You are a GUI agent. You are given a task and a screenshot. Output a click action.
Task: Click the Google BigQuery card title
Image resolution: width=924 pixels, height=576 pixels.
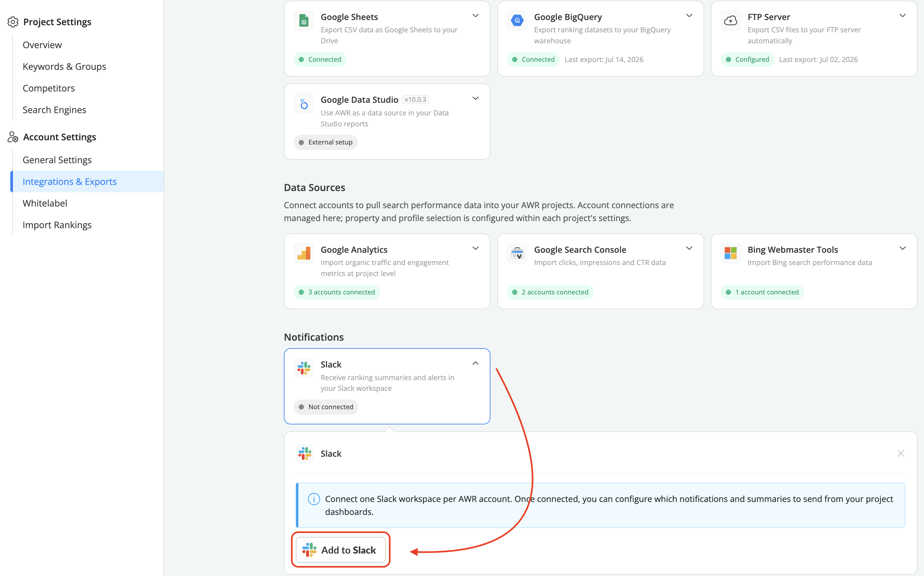click(x=568, y=17)
